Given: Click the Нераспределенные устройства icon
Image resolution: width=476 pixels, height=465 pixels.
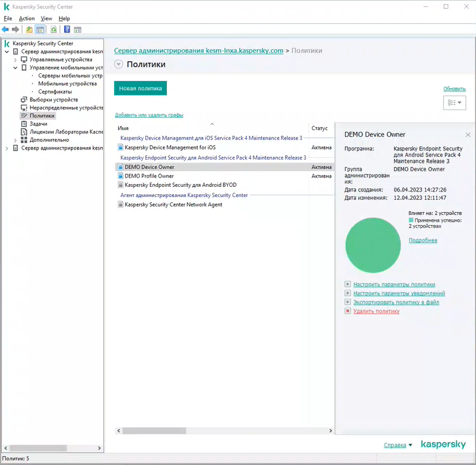Looking at the screenshot, I should tap(24, 108).
